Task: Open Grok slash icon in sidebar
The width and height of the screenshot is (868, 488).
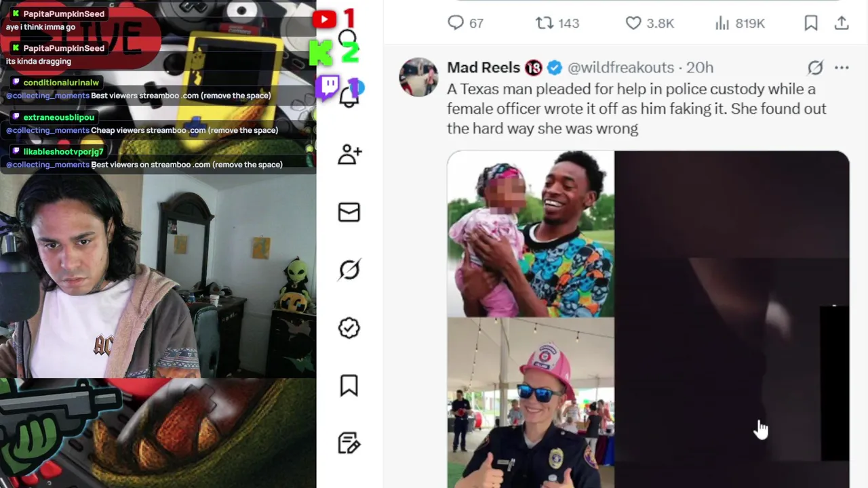Action: click(349, 270)
